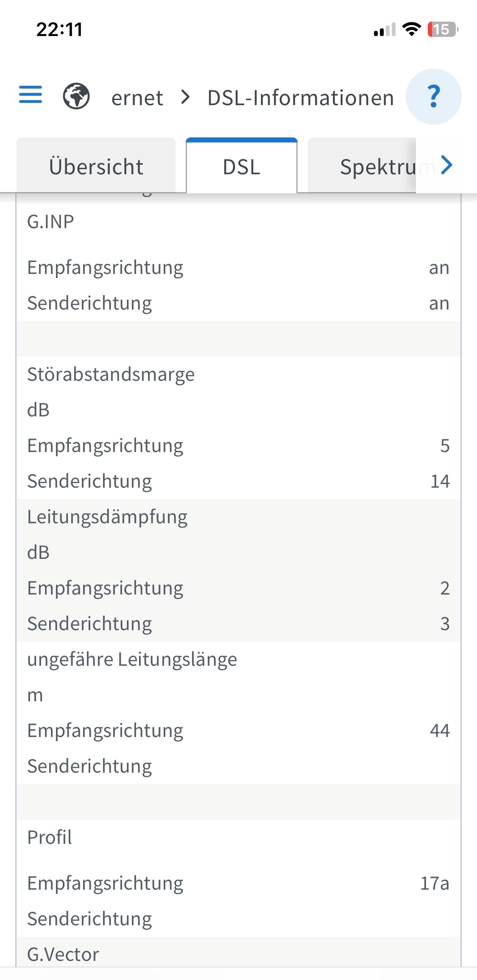Open the help question mark button
This screenshot has width=477, height=980.
coord(433,97)
